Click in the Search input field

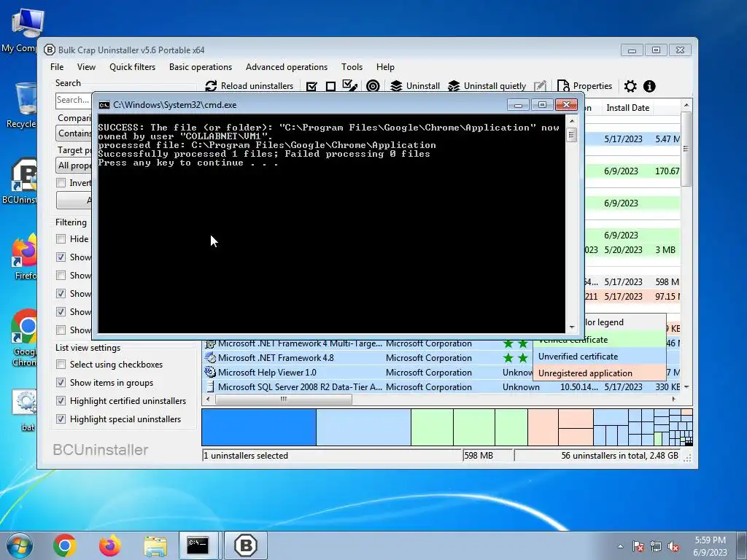point(74,100)
